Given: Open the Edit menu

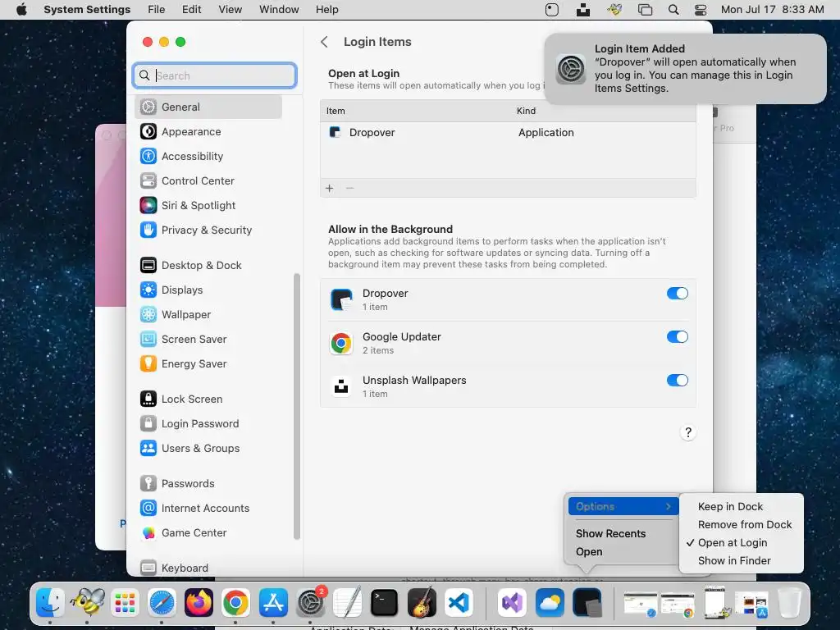Looking at the screenshot, I should [191, 10].
